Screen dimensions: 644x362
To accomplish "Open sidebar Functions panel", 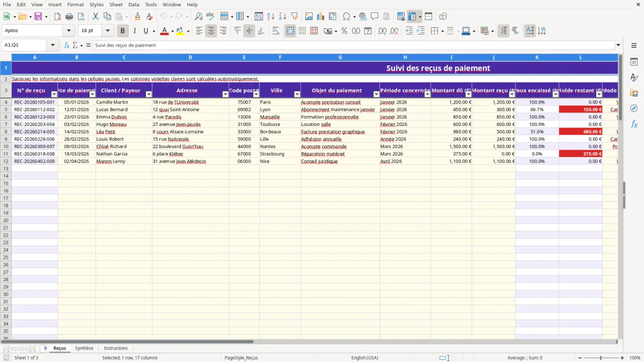I will pyautogui.click(x=634, y=124).
